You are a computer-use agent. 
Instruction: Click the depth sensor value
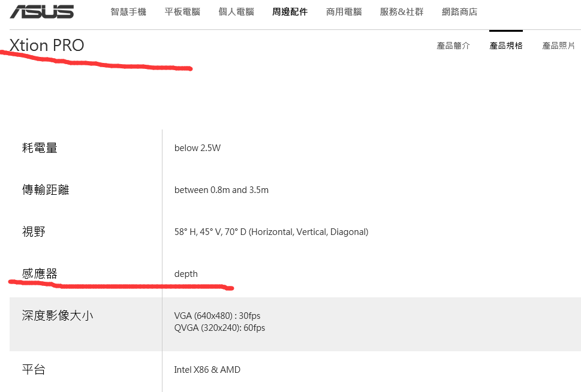[186, 274]
